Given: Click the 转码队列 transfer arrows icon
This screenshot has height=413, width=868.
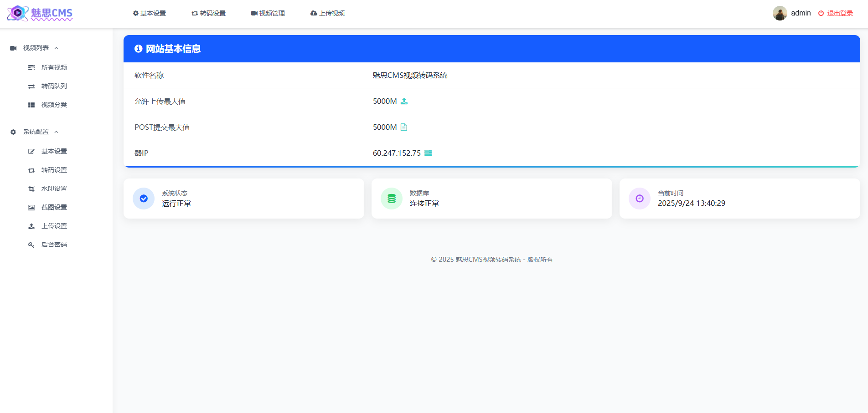Looking at the screenshot, I should click(31, 86).
